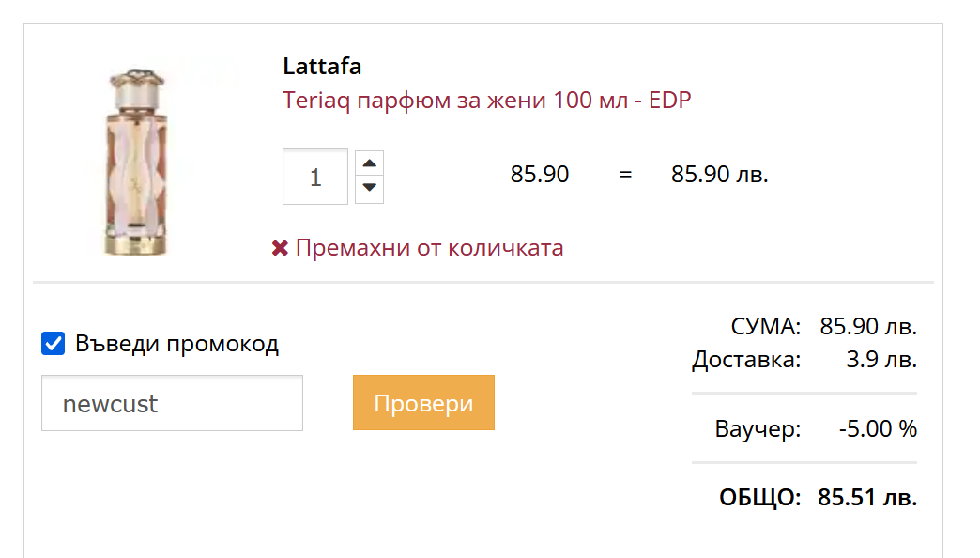Click the "Ваучер:" voucher label

point(758,429)
